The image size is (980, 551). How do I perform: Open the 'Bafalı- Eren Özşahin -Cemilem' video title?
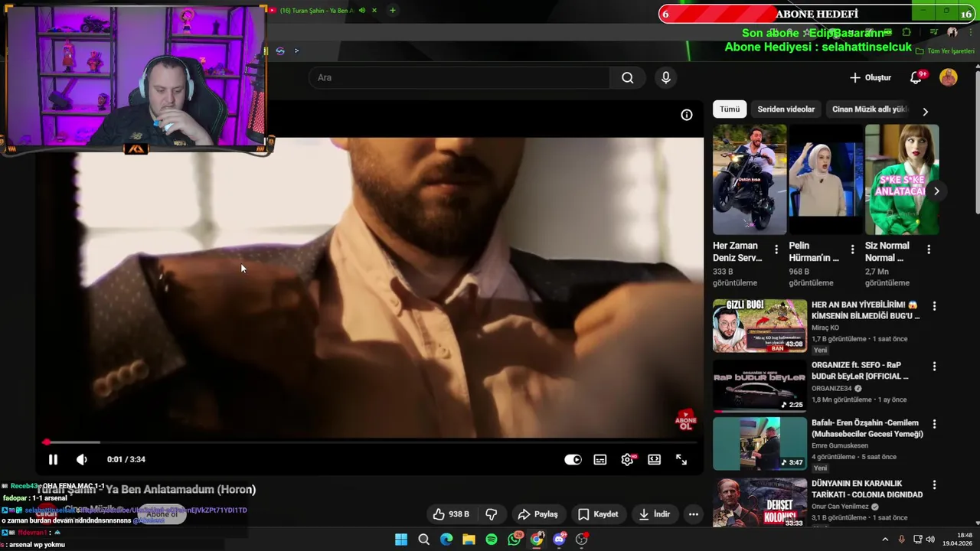(867, 429)
